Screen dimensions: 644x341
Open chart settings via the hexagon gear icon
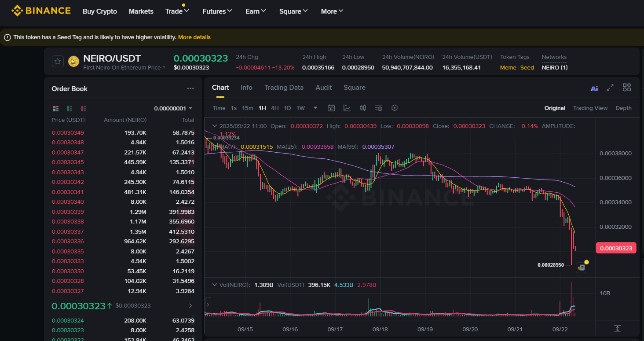pyautogui.click(x=395, y=108)
